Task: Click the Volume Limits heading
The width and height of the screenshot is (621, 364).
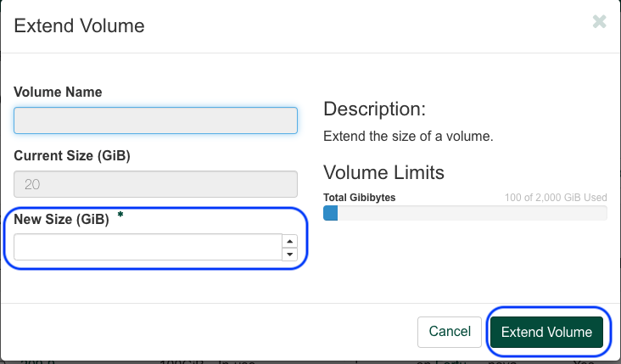Action: (383, 173)
